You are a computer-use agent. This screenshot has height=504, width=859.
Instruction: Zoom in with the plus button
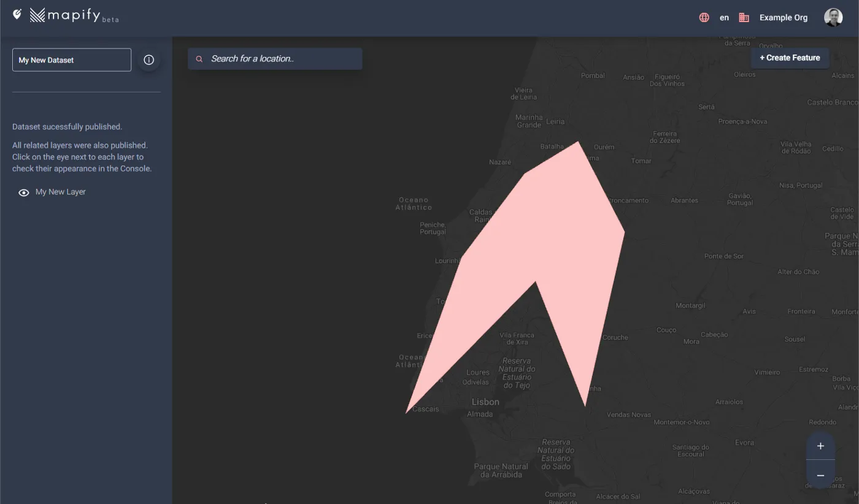pyautogui.click(x=820, y=446)
